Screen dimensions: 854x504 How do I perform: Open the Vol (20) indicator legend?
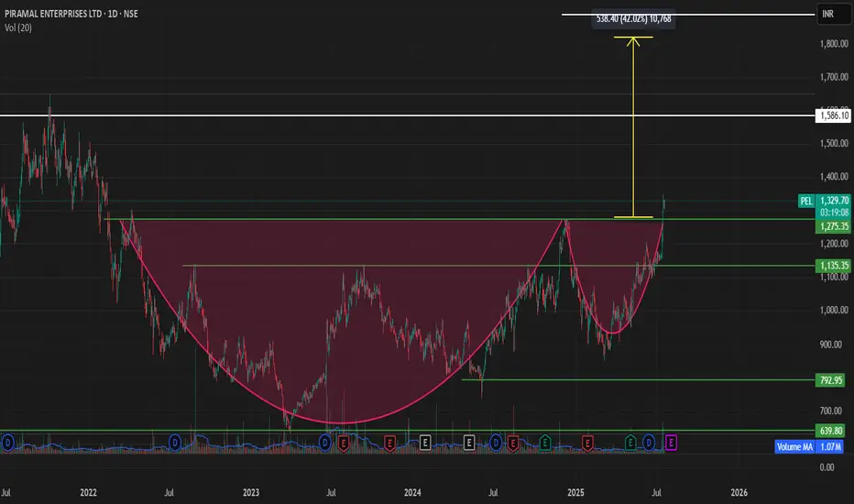18,27
